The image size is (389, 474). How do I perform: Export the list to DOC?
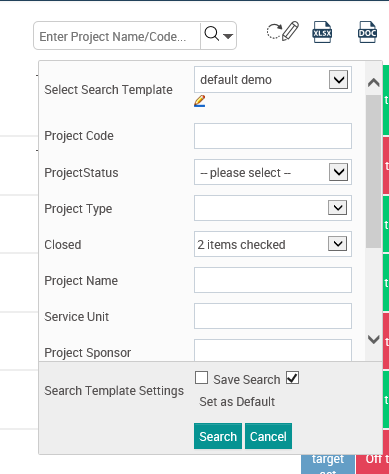pos(367,32)
